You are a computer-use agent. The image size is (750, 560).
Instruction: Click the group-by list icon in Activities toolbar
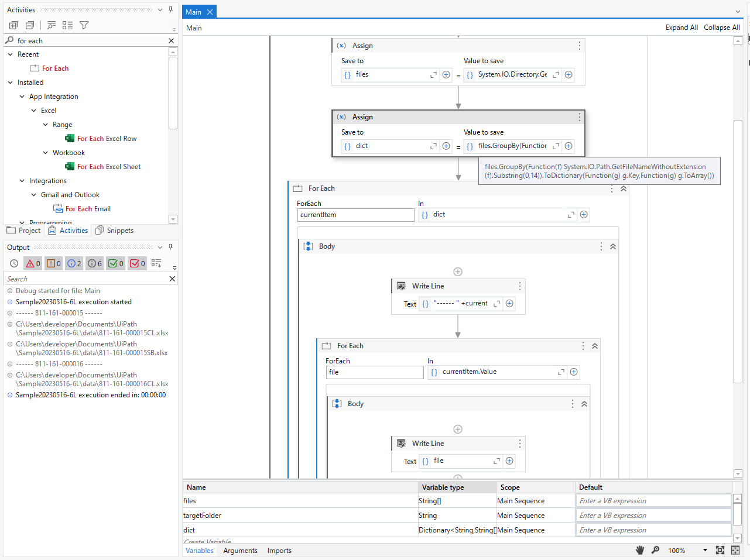pyautogui.click(x=68, y=25)
